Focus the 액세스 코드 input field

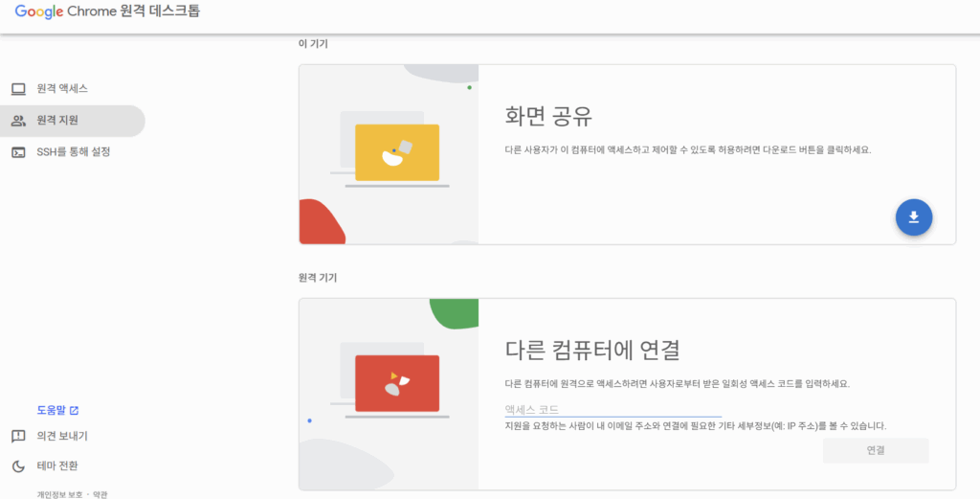click(x=612, y=410)
